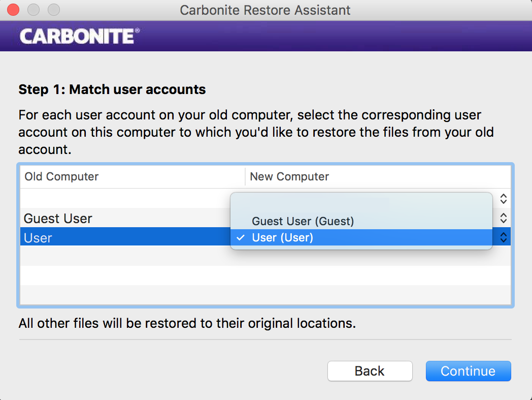This screenshot has height=400, width=532.
Task: Click the Carbonite Restore Assistant window title
Action: 265,10
